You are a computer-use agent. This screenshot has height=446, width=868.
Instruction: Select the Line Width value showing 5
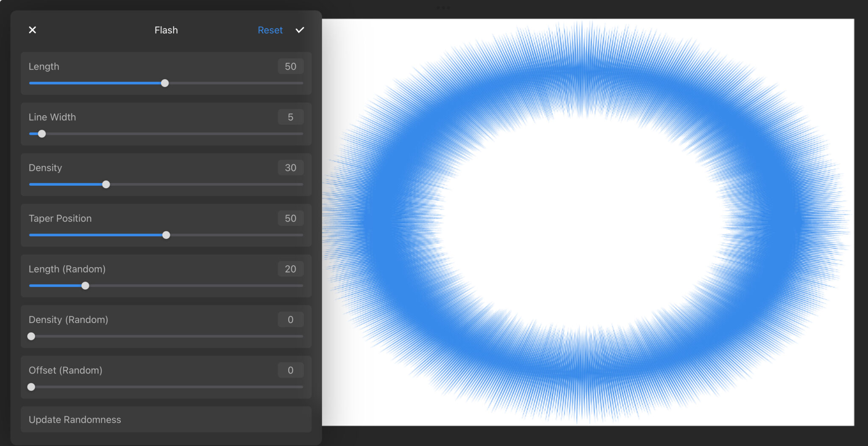tap(290, 117)
